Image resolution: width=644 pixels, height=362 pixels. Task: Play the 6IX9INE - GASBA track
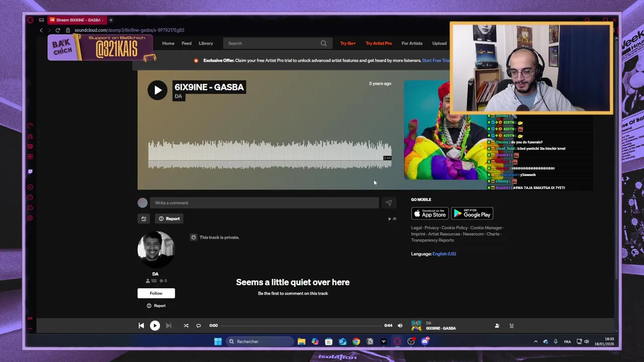click(x=157, y=90)
